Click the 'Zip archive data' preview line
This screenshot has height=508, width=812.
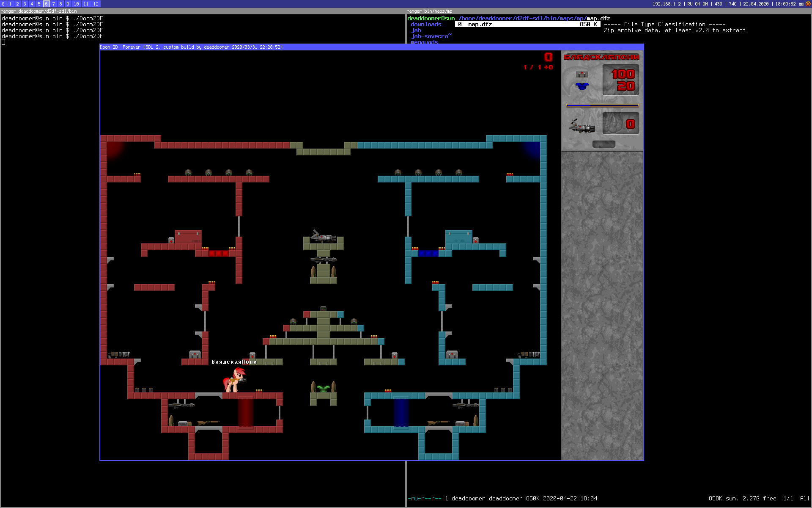[x=675, y=30]
